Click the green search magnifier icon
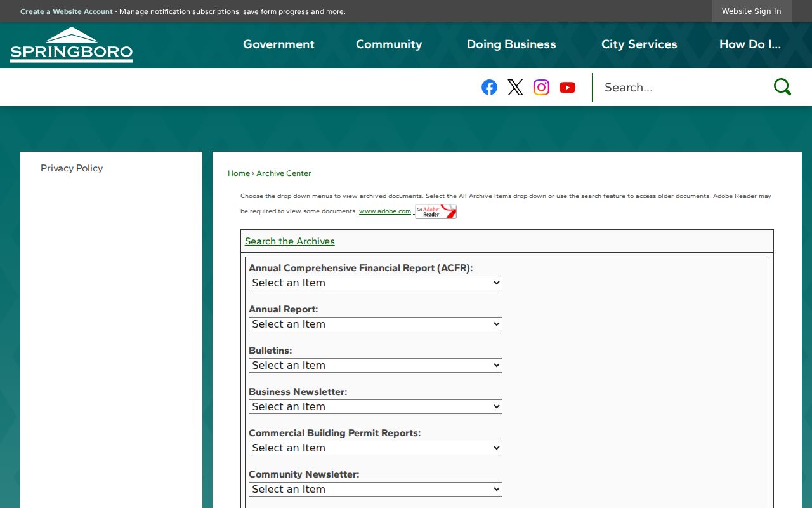 782,87
